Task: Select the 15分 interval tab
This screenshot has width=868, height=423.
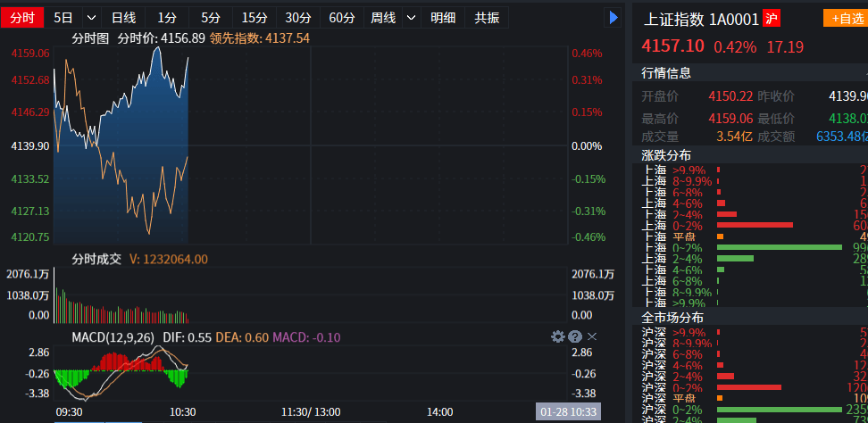Action: 255,17
